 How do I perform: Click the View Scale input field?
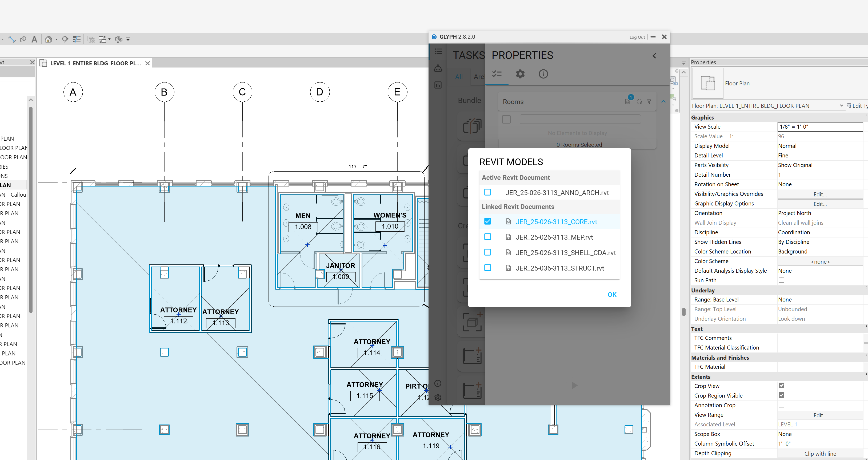point(820,127)
